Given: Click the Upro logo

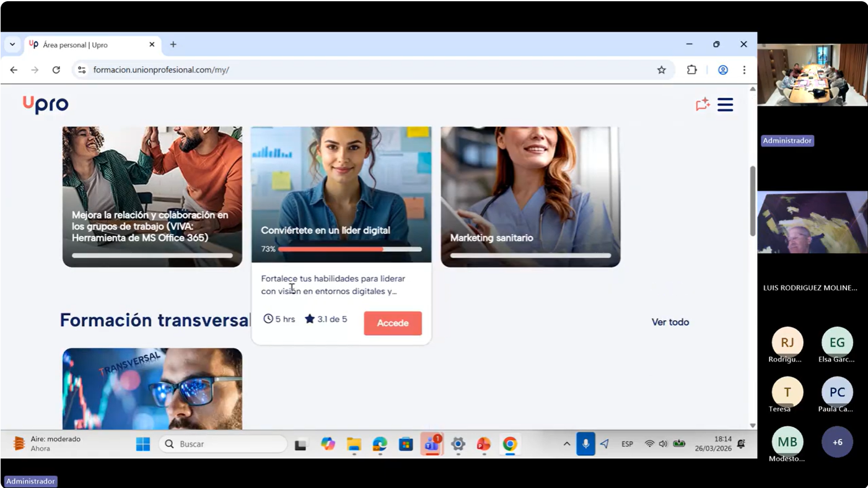Looking at the screenshot, I should pos(46,105).
